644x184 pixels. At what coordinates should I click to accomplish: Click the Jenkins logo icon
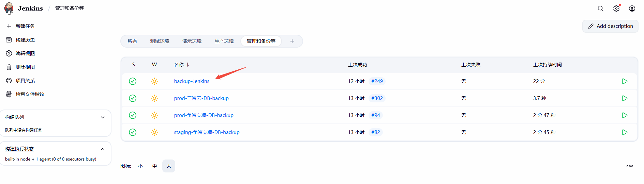pyautogui.click(x=9, y=8)
